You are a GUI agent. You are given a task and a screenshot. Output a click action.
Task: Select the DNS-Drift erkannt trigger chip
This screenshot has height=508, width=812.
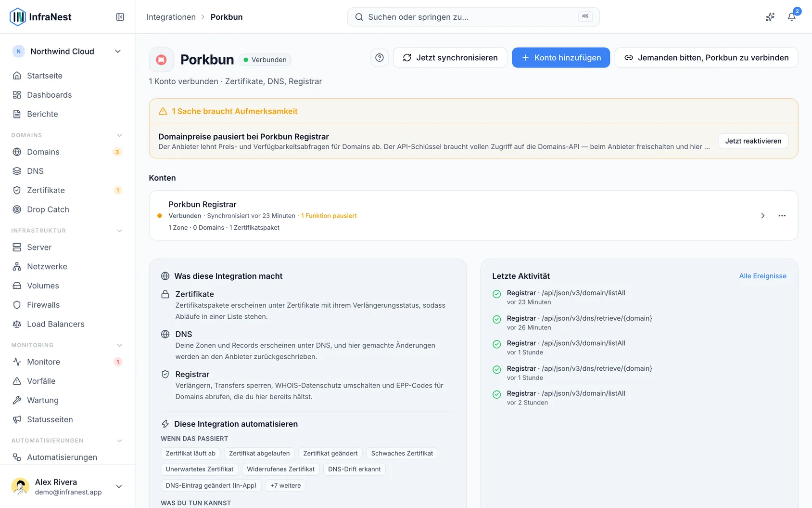[355, 469]
